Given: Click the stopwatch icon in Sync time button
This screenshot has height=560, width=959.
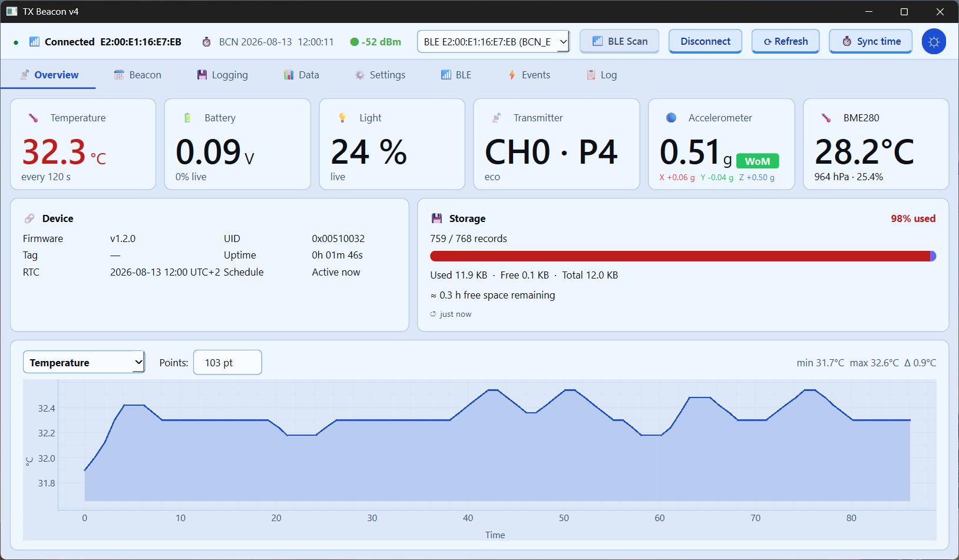Looking at the screenshot, I should pyautogui.click(x=846, y=41).
